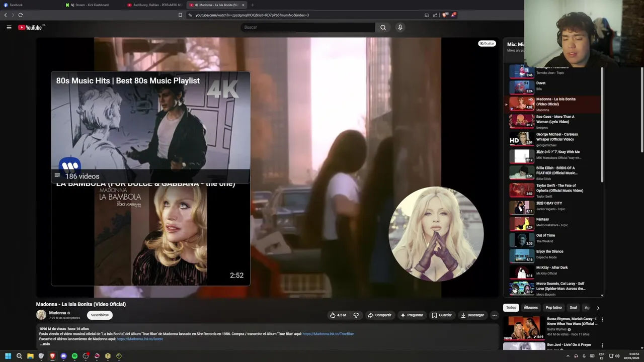
Task: Open more actions three-dot menu under video
Action: coord(494,315)
